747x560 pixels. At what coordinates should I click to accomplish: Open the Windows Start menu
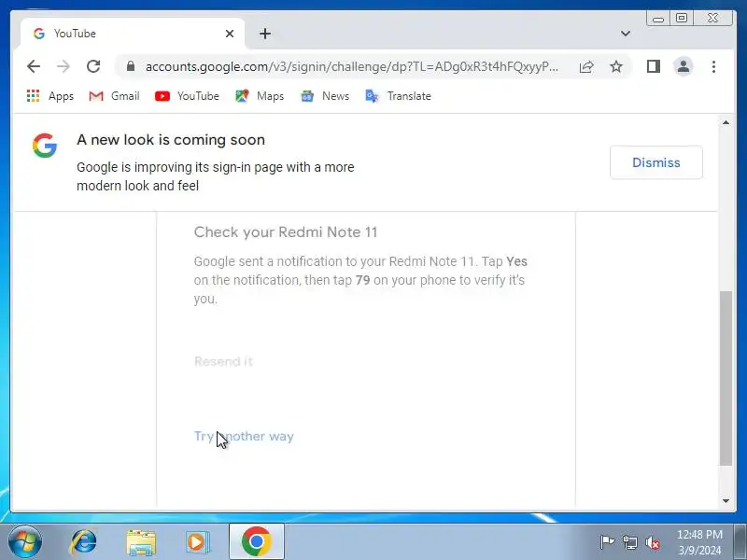click(x=25, y=542)
